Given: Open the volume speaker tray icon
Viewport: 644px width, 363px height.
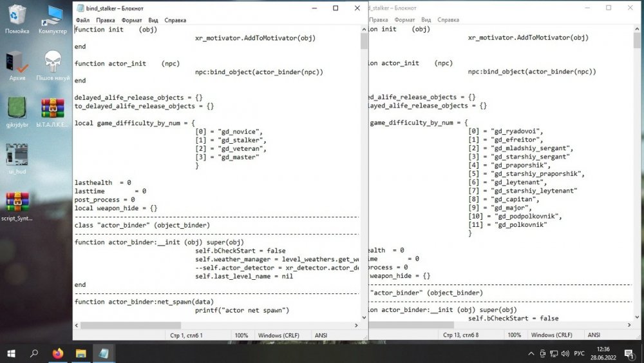Looking at the screenshot, I should click(x=565, y=353).
